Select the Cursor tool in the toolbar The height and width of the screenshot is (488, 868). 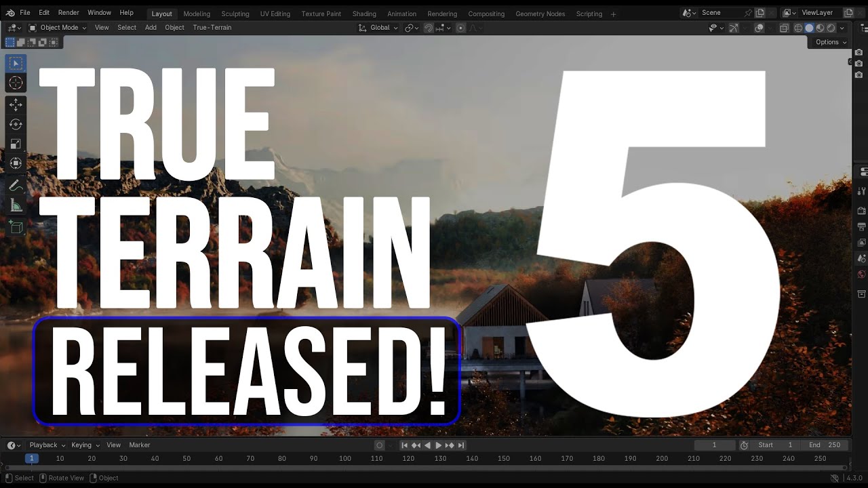point(16,83)
